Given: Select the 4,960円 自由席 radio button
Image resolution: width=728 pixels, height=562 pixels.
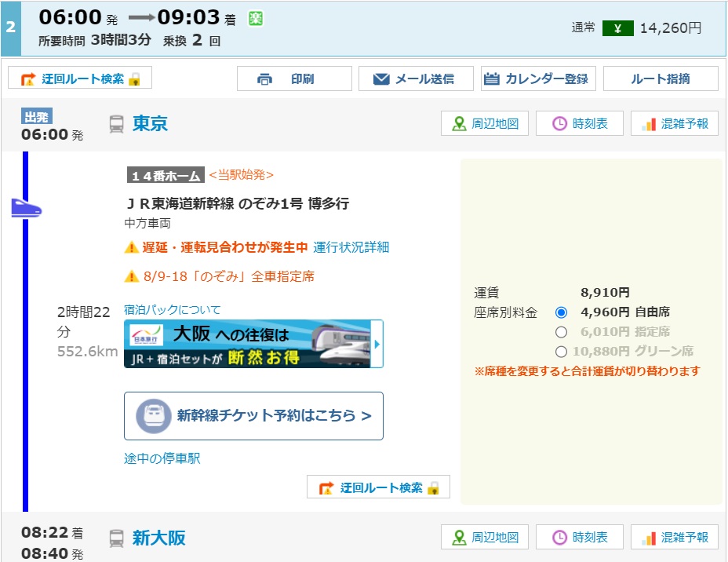Looking at the screenshot, I should pyautogui.click(x=562, y=312).
